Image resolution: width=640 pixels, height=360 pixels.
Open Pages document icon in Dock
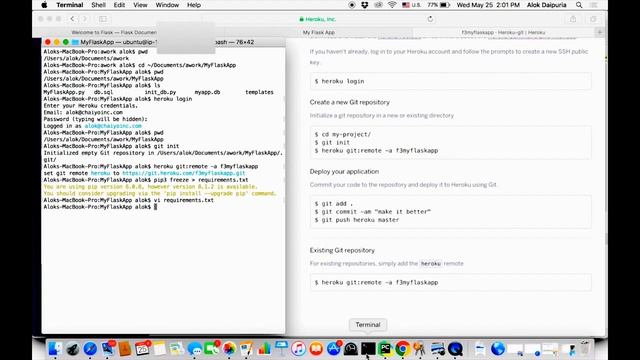tap(247, 349)
